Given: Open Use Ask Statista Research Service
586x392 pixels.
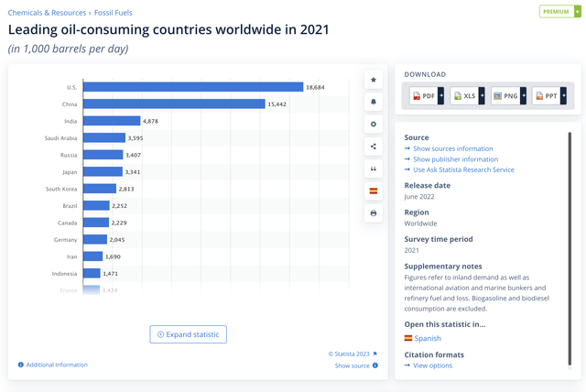Looking at the screenshot, I should (x=464, y=169).
